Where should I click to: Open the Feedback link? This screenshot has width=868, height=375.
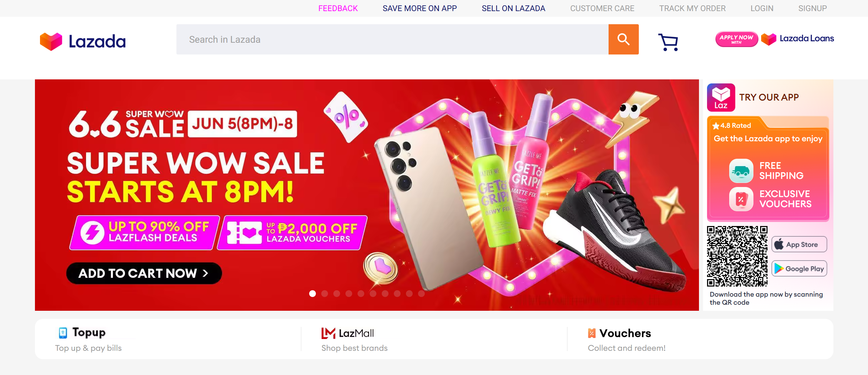point(338,8)
